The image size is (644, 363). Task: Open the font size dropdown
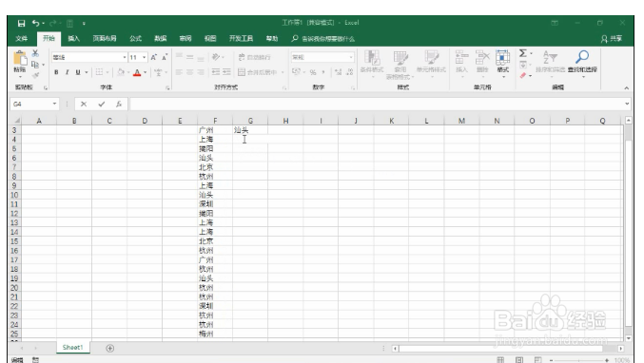pyautogui.click(x=145, y=57)
